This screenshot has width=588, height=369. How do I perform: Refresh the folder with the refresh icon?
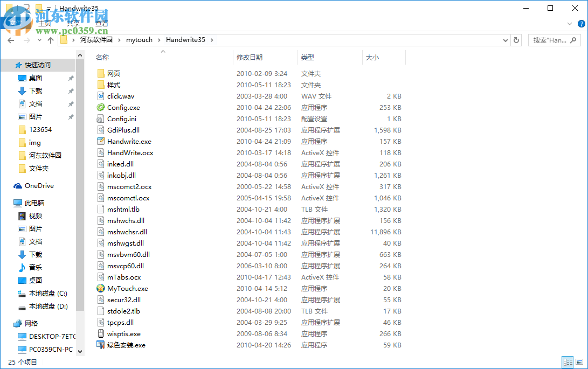tap(516, 40)
